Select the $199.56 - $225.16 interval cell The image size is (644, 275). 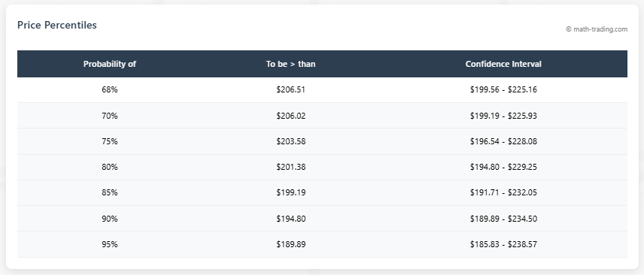click(503, 89)
